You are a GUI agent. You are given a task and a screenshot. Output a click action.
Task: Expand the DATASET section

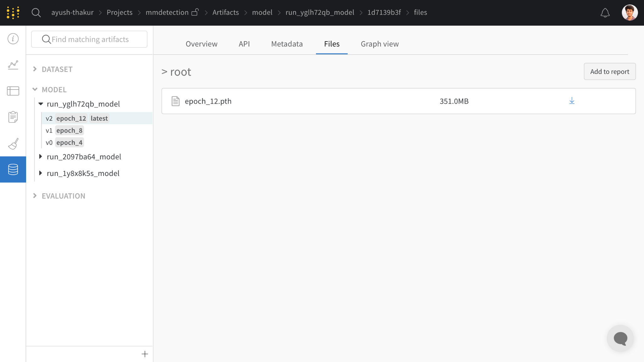(x=35, y=69)
